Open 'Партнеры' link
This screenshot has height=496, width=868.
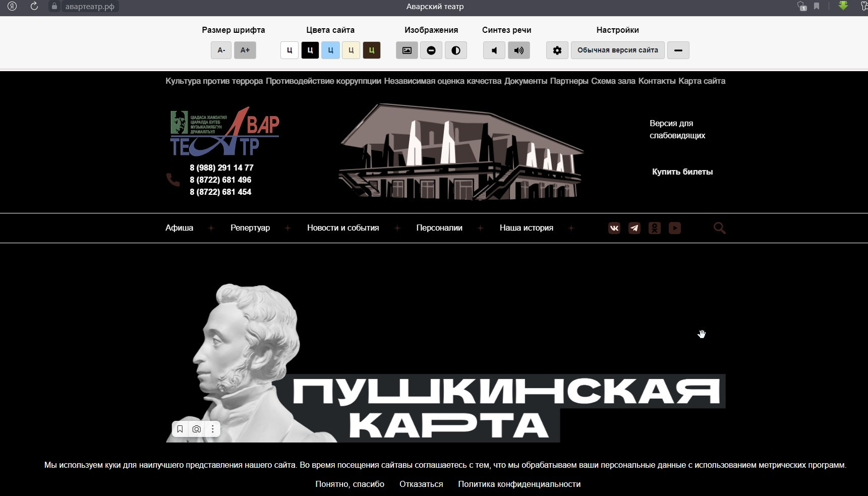569,81
